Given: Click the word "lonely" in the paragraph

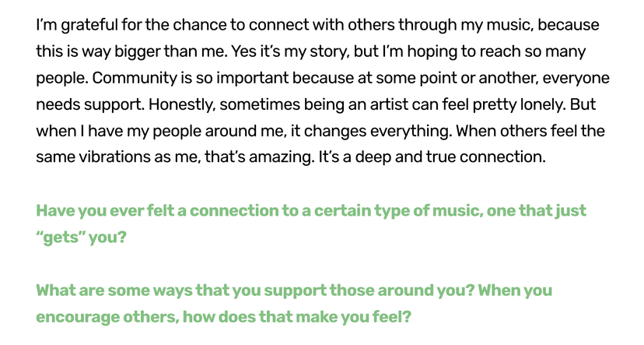Looking at the screenshot, I should tap(543, 104).
